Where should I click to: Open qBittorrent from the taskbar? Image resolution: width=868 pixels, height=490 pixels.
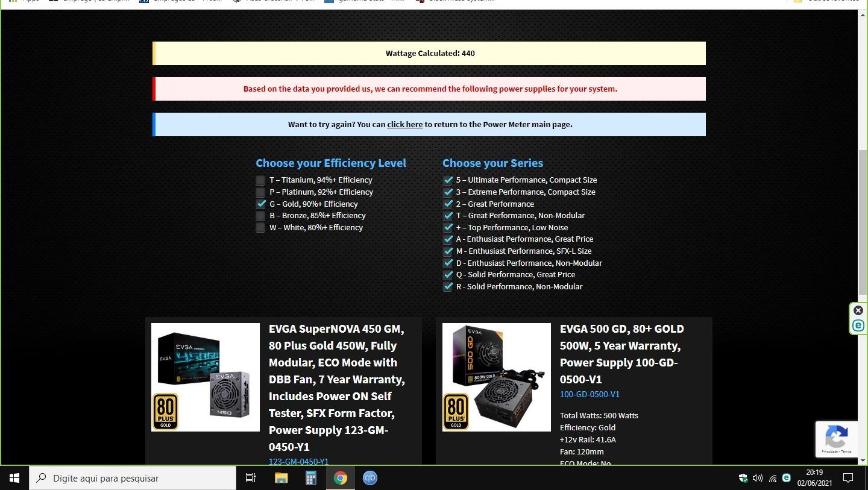coord(370,478)
